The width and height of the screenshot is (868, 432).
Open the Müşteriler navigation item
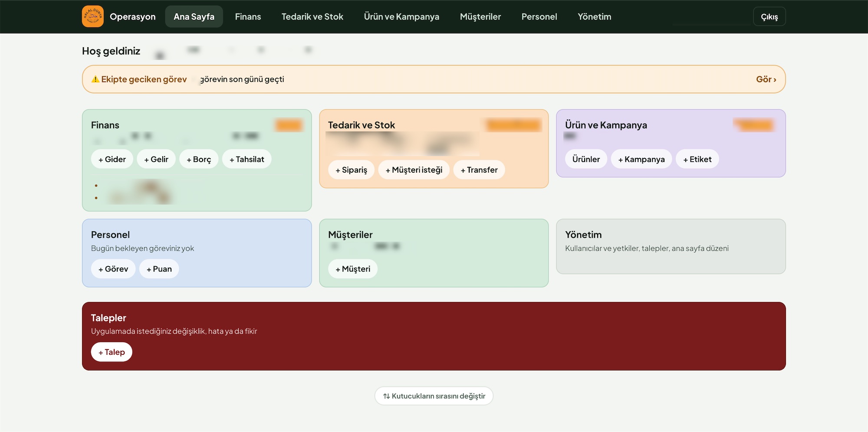(x=480, y=16)
